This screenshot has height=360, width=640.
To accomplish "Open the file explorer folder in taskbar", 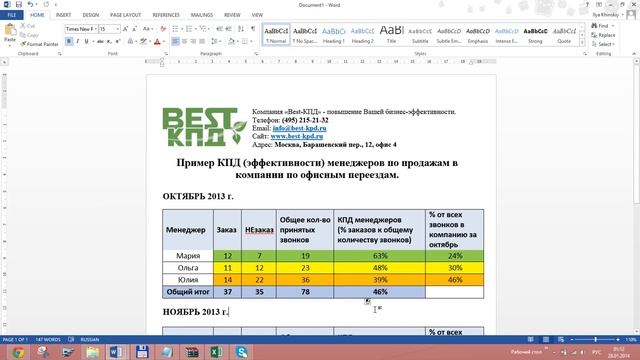I will [x=93, y=352].
